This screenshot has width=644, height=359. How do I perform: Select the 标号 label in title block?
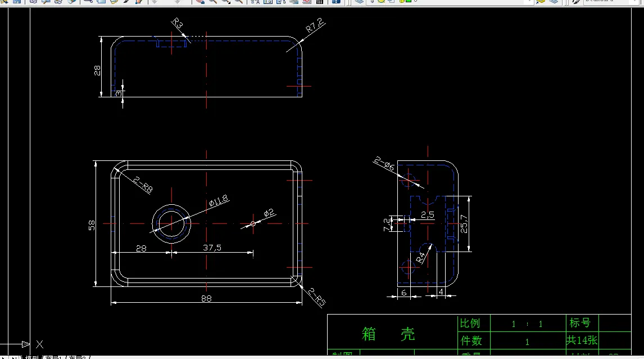pyautogui.click(x=580, y=323)
